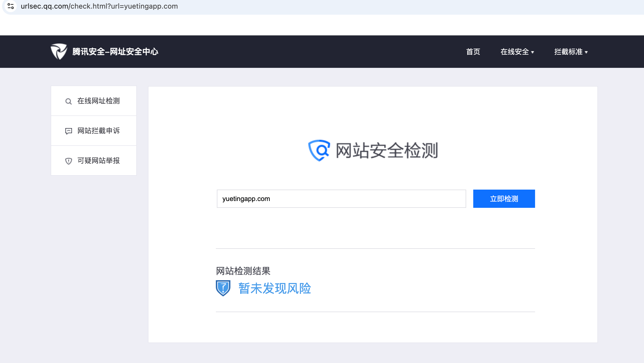Click the 腾讯安全-网址安全中心 title link
The image size is (644, 363).
(x=115, y=52)
